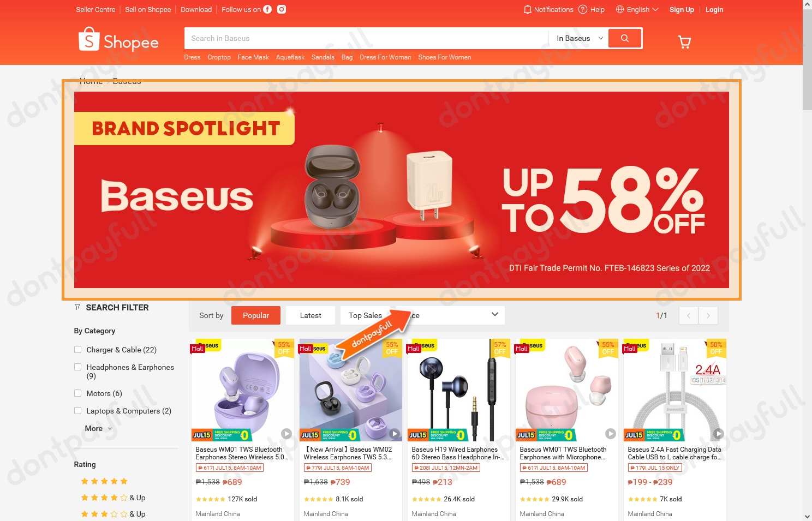
Task: Click the orange search magnifier button
Action: [x=624, y=38]
